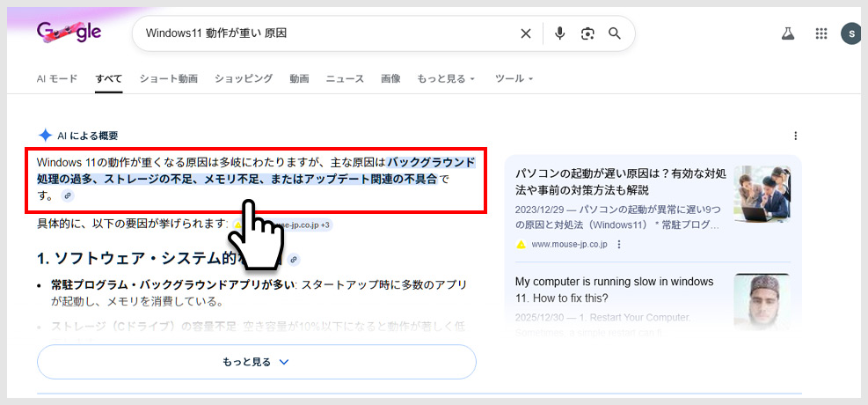Open Google Lens image search icon
The image size is (868, 405).
click(x=587, y=33)
